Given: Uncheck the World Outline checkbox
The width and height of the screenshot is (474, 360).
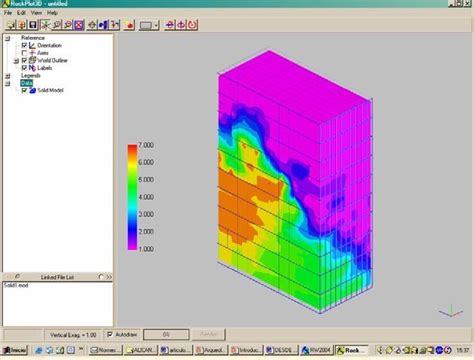Looking at the screenshot, I should [x=24, y=60].
